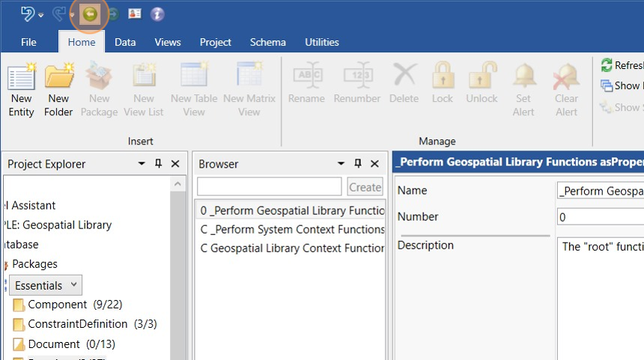The width and height of the screenshot is (644, 360).
Task: Click the undo icon in quick access toolbar
Action: (x=28, y=13)
